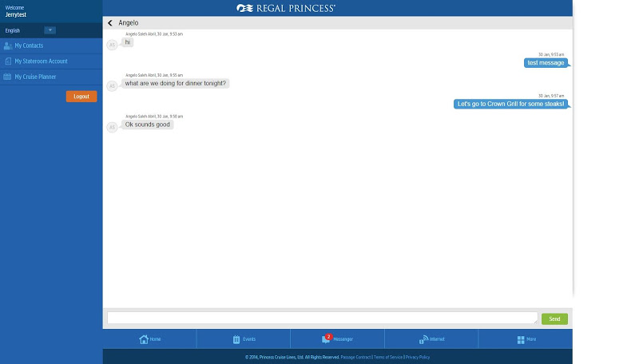Image resolution: width=639 pixels, height=364 pixels.
Task: Open the Privacy Policy link
Action: [x=417, y=357]
